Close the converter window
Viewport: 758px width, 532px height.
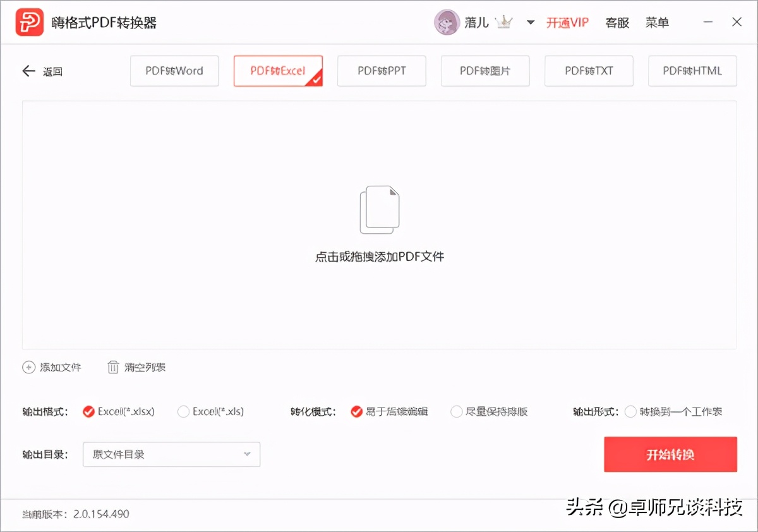(x=737, y=22)
